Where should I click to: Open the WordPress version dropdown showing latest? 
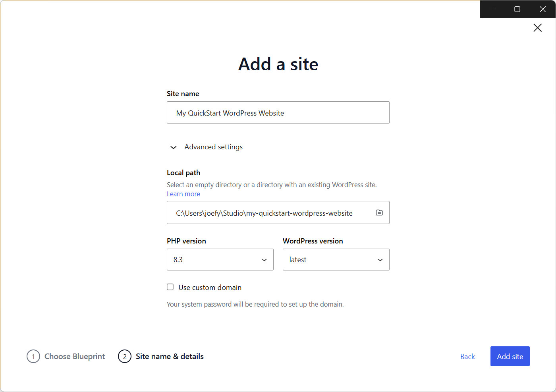(336, 259)
